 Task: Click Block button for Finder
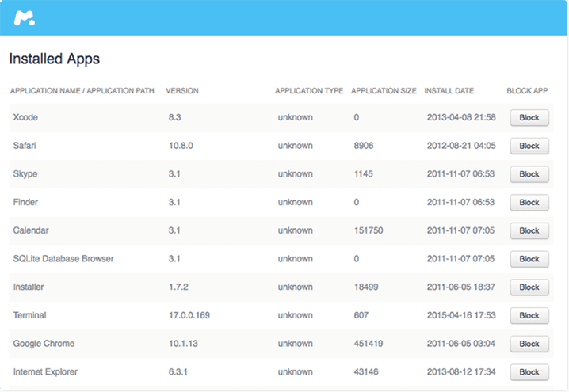click(x=529, y=203)
